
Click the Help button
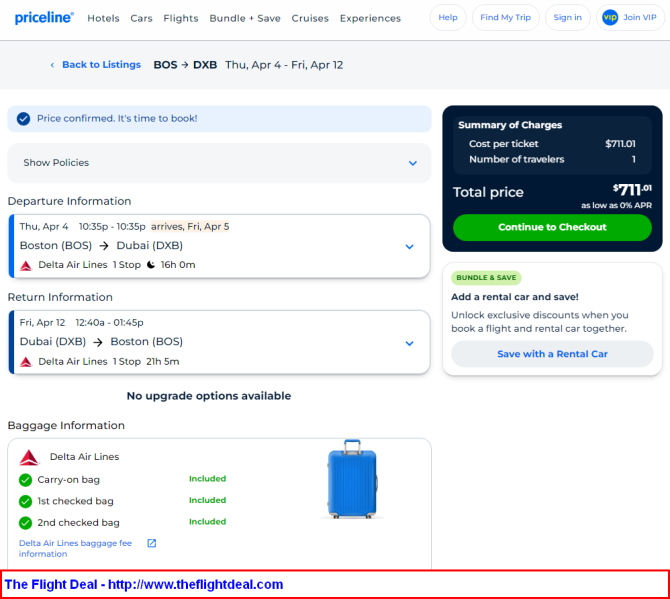(448, 18)
